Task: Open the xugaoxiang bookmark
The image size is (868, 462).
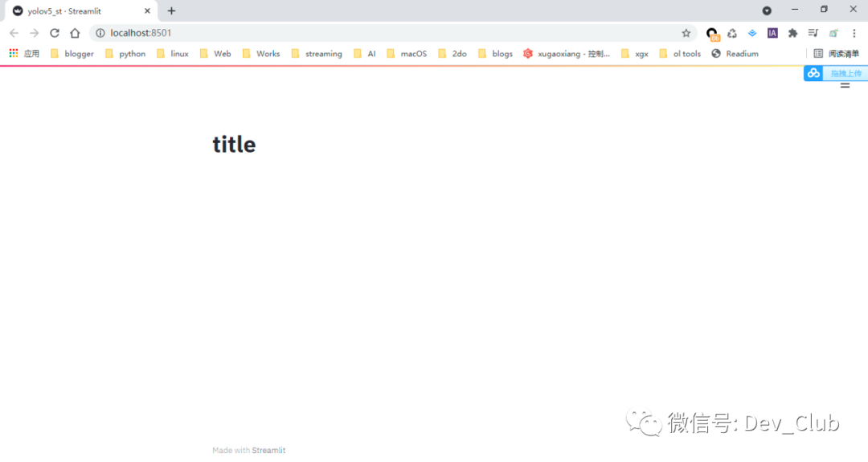Action: 567,54
